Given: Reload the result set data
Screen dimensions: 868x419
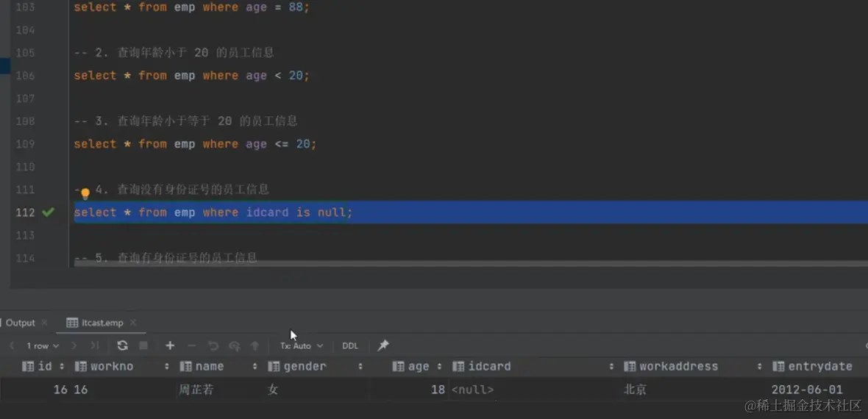Looking at the screenshot, I should 122,345.
